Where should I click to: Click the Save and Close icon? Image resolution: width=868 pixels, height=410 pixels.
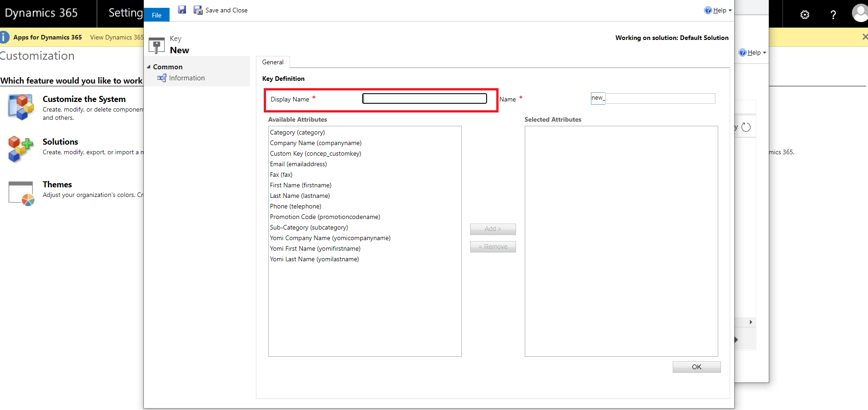[x=198, y=10]
